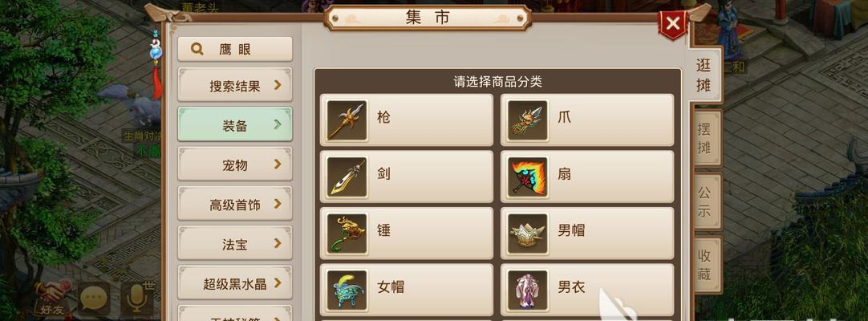Tap the microphone voice chat icon
This screenshot has height=321, width=868.
click(136, 299)
